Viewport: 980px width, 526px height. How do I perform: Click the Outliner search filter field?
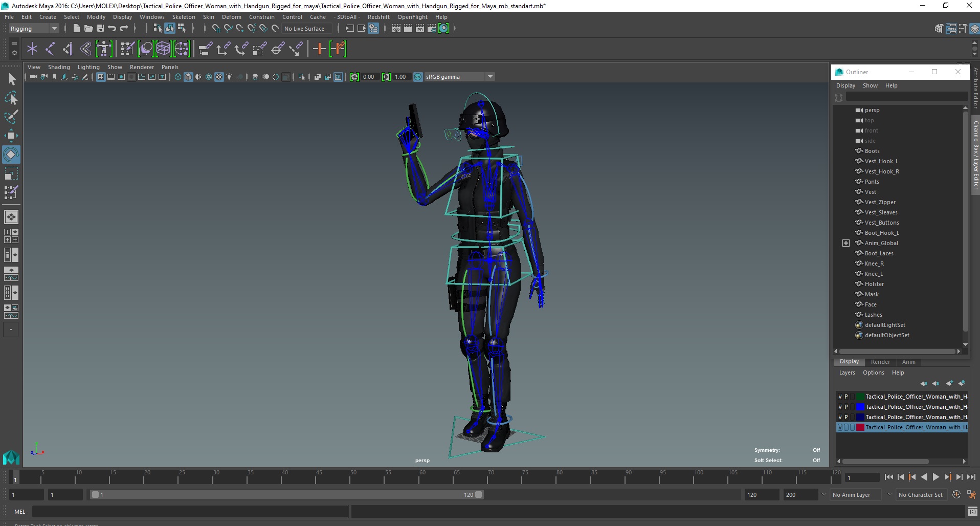click(906, 97)
